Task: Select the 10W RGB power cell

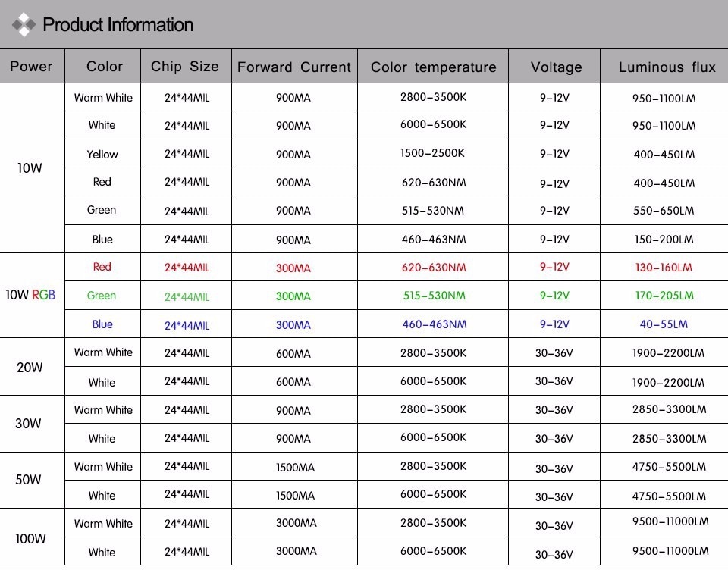Action: point(30,295)
